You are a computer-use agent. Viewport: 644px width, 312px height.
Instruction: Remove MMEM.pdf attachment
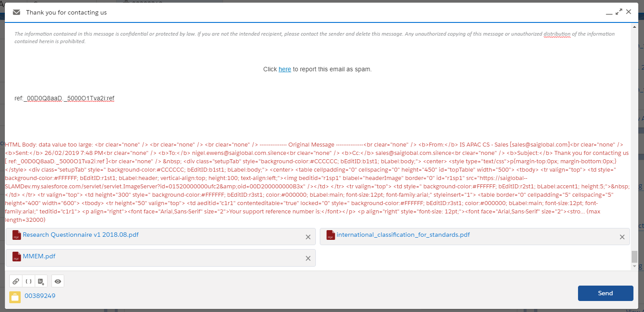pos(308,258)
